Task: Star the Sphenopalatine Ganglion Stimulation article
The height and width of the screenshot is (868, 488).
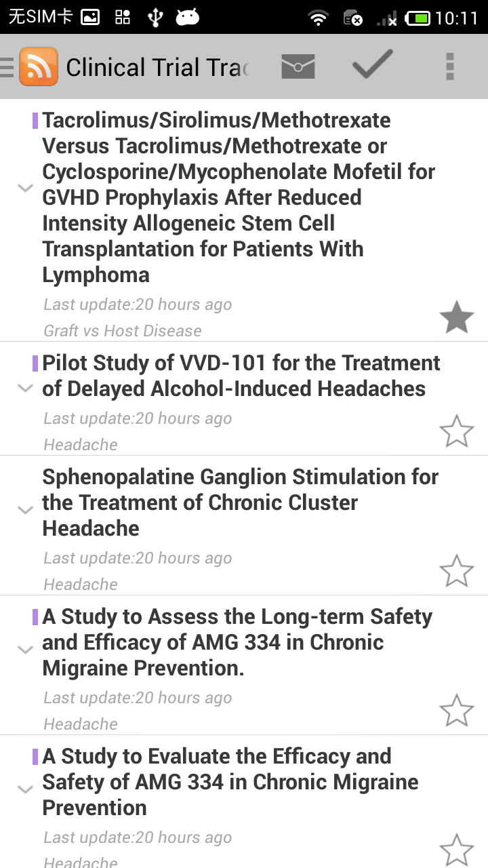Action: [x=456, y=571]
